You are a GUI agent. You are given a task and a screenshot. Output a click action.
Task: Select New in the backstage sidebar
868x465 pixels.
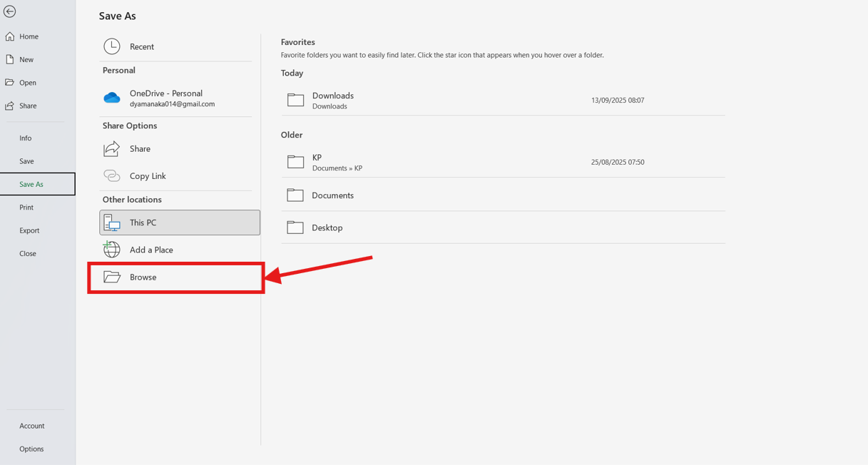coord(26,60)
